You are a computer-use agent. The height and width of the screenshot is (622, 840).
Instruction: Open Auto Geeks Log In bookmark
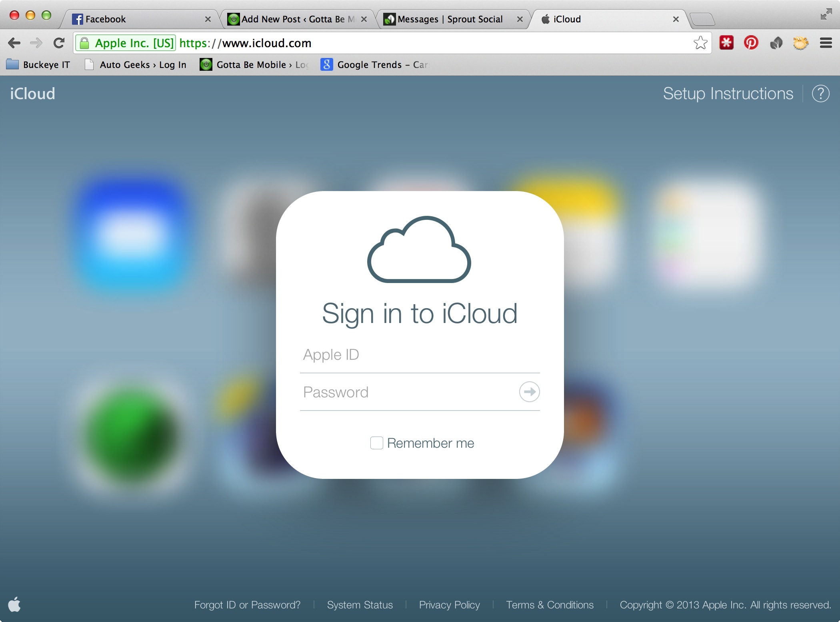[136, 65]
